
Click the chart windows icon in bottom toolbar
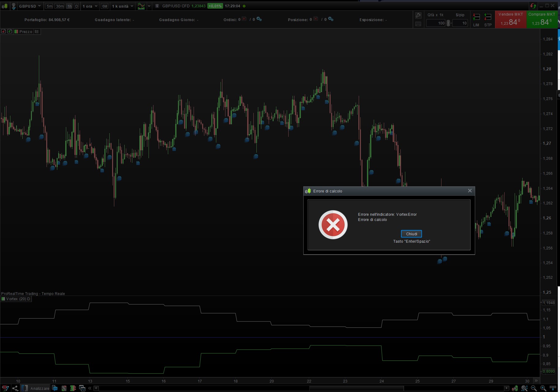point(82,388)
